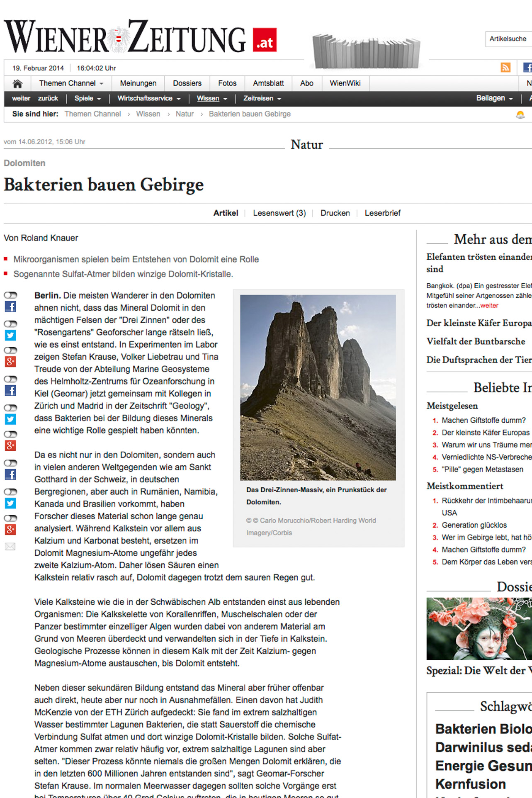Toggle the switch above the middle Twitter icon
The image size is (532, 798).
pos(10,408)
